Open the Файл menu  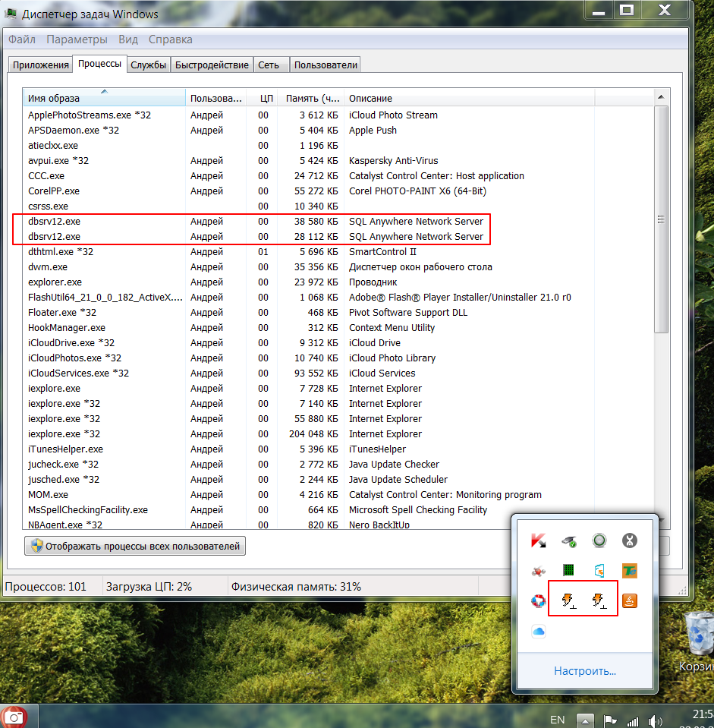(x=22, y=39)
